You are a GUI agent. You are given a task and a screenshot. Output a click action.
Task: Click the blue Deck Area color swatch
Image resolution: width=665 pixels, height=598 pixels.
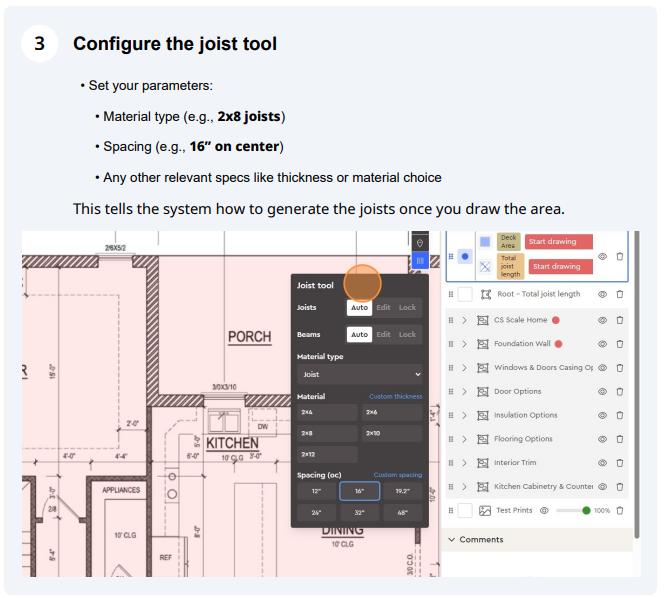click(485, 242)
